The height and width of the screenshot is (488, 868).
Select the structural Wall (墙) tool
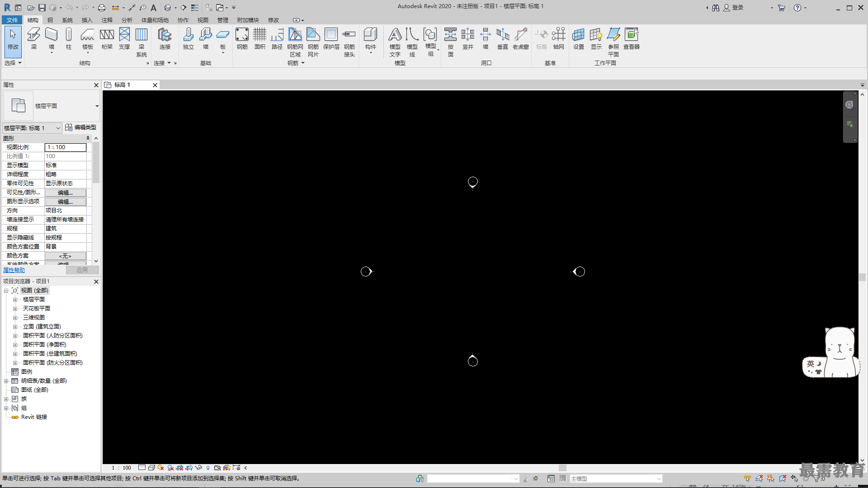point(52,40)
